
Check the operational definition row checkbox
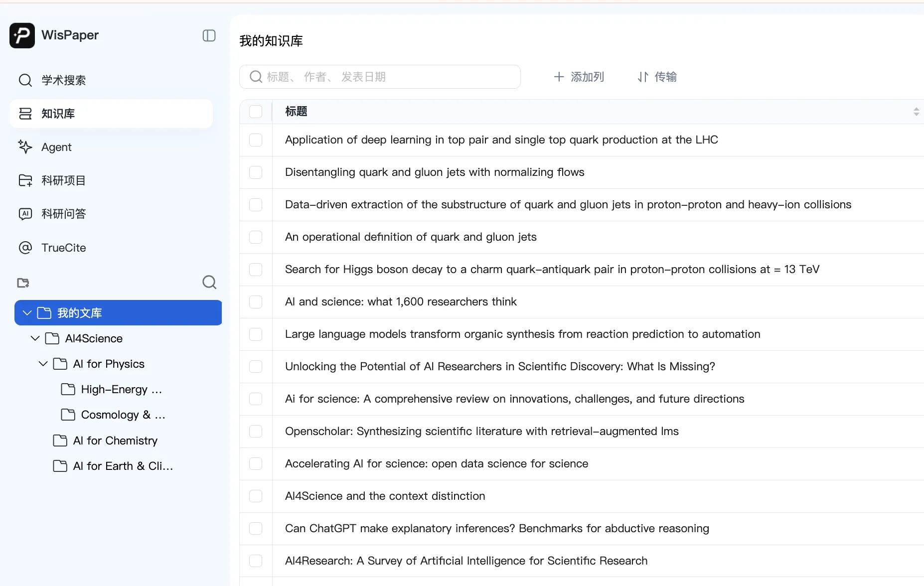click(256, 237)
